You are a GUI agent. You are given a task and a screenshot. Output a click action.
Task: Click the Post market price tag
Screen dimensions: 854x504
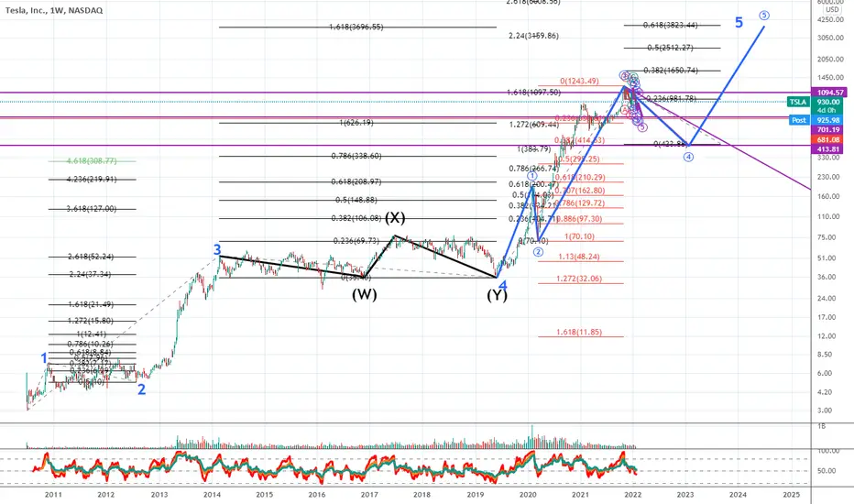pos(798,120)
